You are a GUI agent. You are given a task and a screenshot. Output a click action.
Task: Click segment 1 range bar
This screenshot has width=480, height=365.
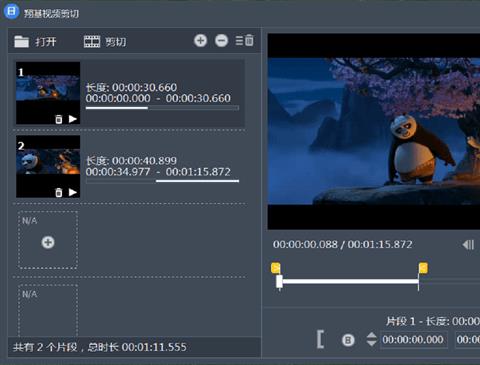(162, 108)
